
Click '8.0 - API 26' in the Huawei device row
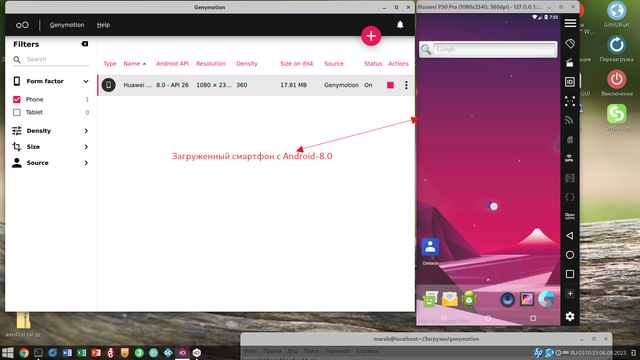tap(172, 85)
